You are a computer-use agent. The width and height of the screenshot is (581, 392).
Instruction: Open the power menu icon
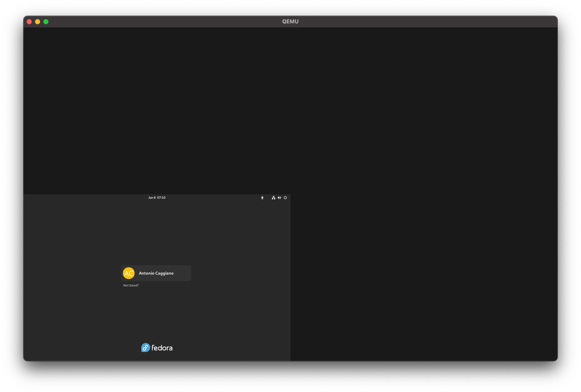point(285,198)
